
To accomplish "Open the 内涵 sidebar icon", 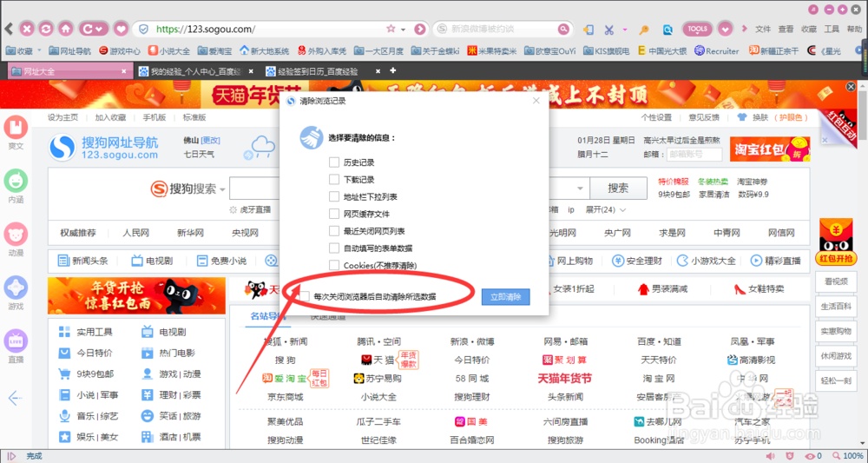I will point(16,181).
